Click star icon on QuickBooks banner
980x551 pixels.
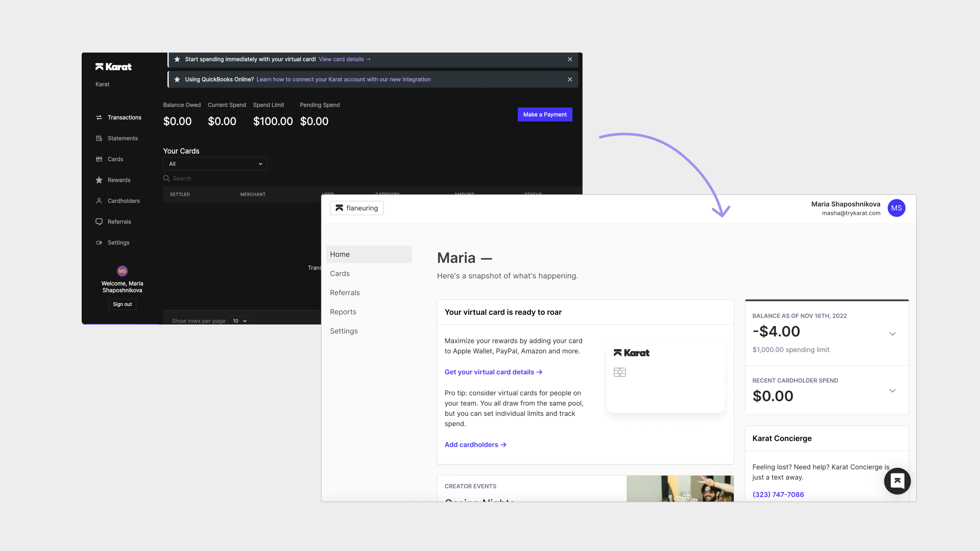177,80
